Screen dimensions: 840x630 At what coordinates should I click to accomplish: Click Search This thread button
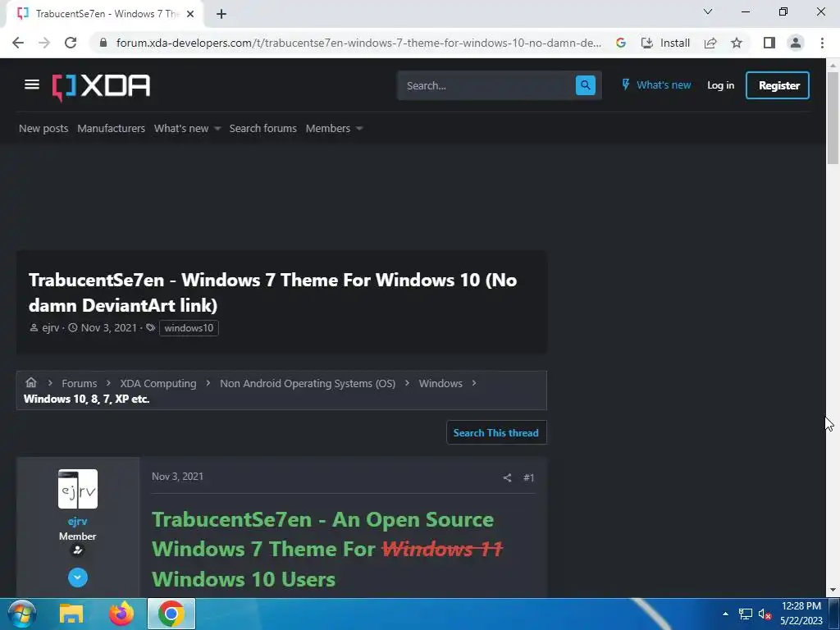coord(496,432)
